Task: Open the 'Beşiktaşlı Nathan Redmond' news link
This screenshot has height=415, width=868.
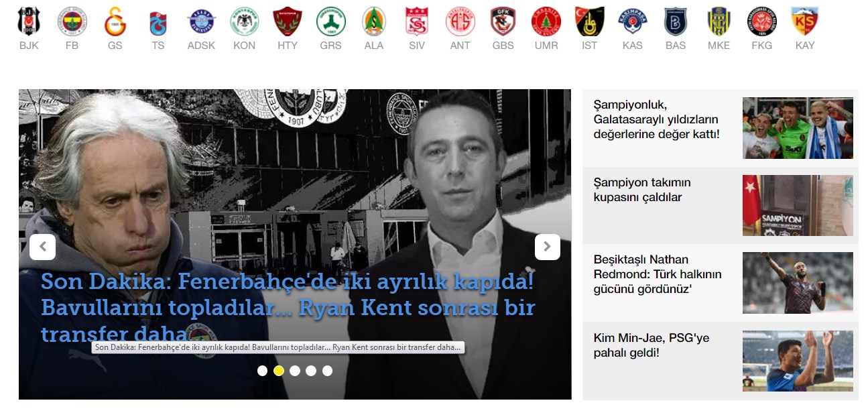Action: [x=658, y=274]
